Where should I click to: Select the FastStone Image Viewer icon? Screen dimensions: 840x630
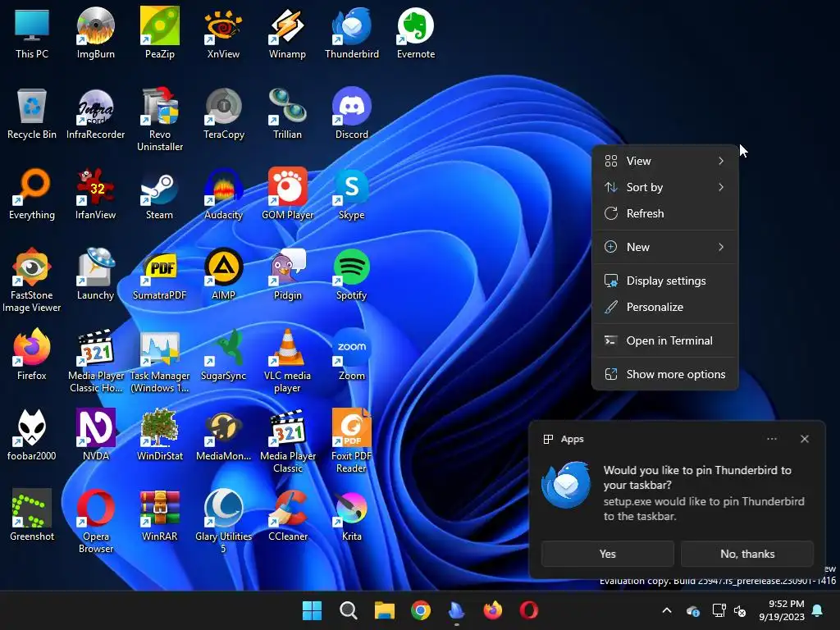pos(32,281)
